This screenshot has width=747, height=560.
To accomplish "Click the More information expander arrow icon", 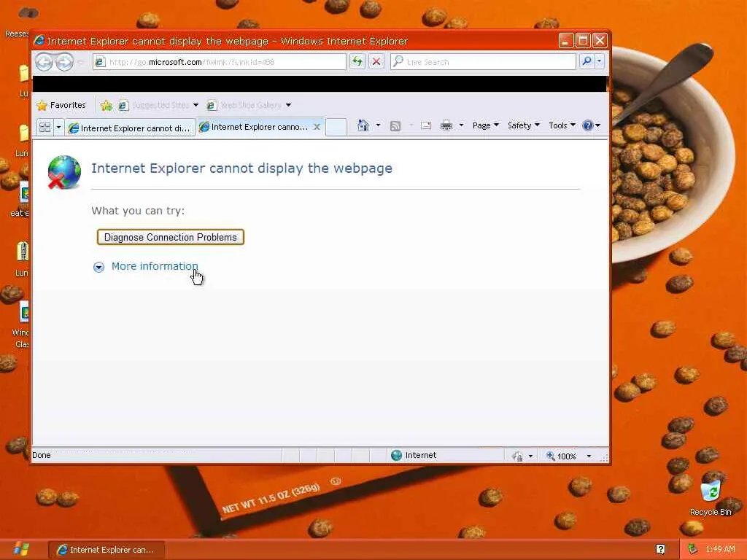I will tap(98, 267).
